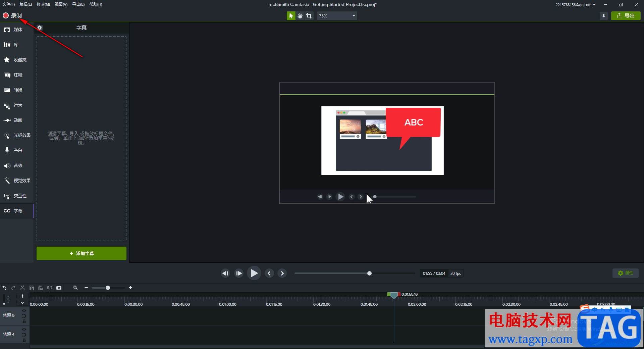Open the 库 library tab
This screenshot has width=644, height=349.
[x=17, y=45]
